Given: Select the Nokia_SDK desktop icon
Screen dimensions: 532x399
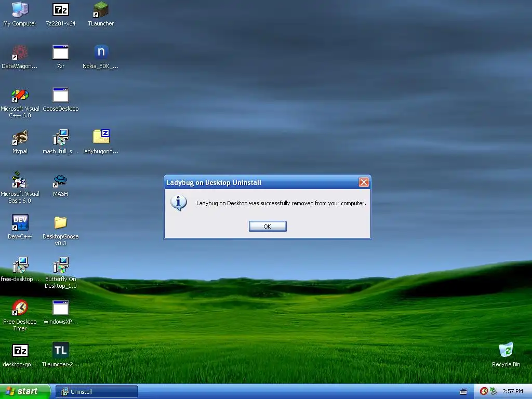Looking at the screenshot, I should pos(101,52).
